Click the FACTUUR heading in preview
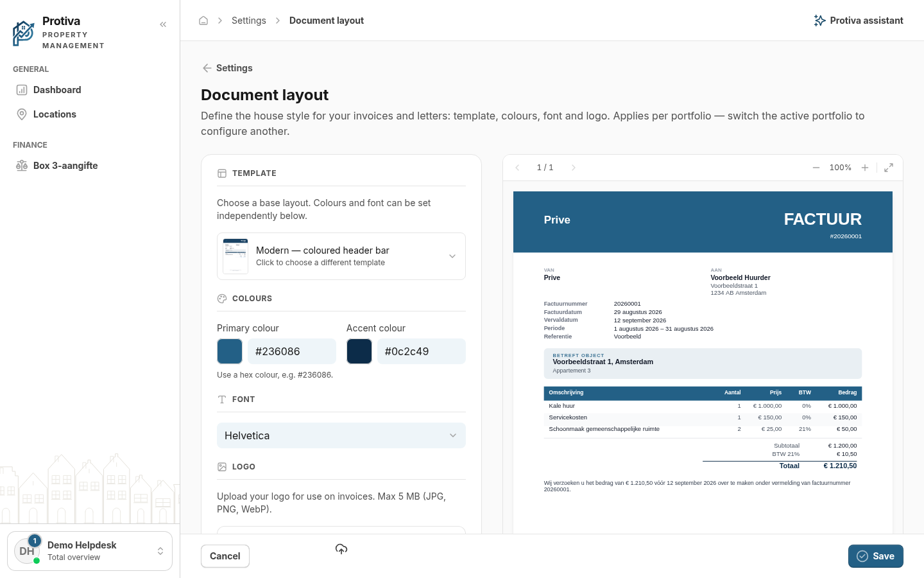The image size is (924, 578). point(823,220)
